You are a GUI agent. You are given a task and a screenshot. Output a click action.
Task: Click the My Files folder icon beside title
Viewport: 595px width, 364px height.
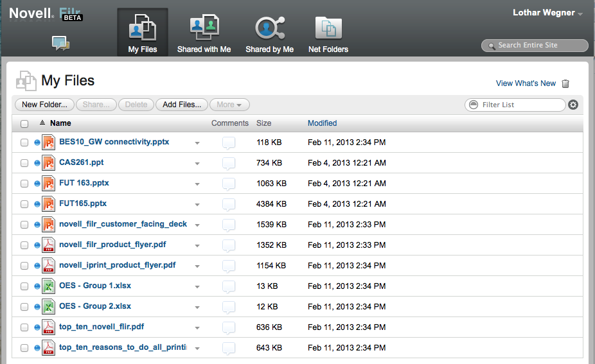coord(26,81)
